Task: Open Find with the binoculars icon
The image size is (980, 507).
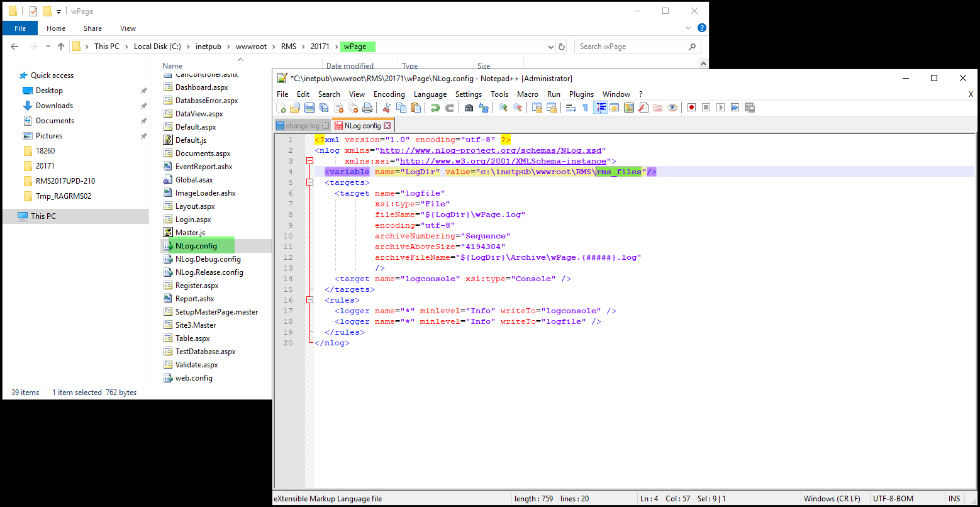Action: click(x=469, y=108)
